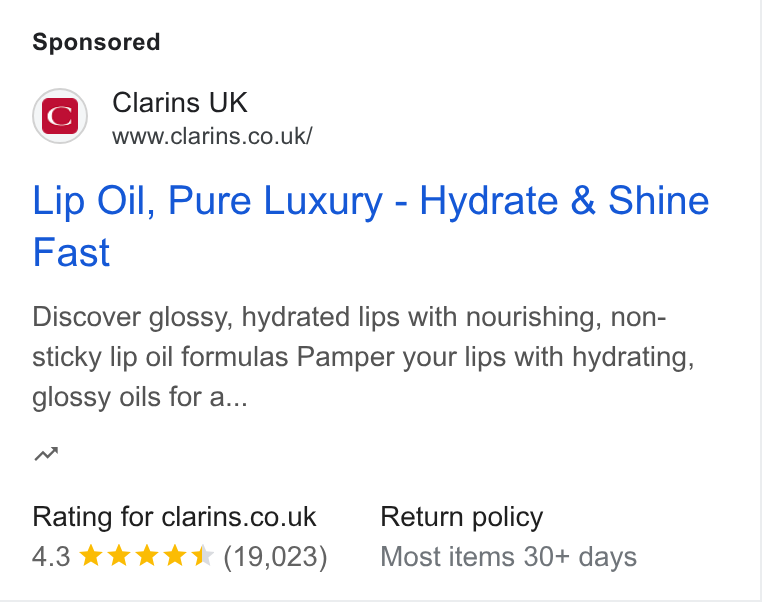
Task: Open the Return policy heading
Action: (462, 517)
